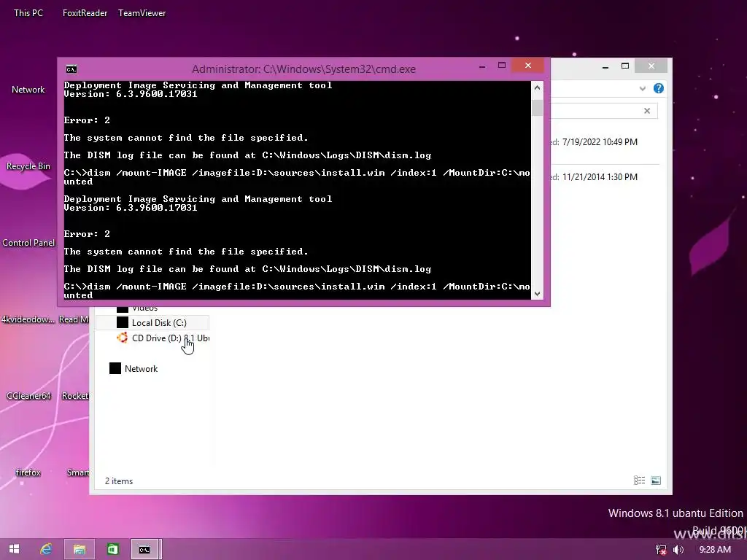
Task: Minimize the cmd.exe window
Action: click(482, 66)
